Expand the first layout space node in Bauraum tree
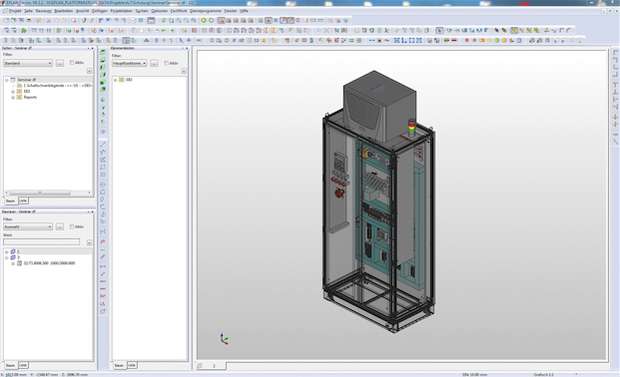Viewport: 620px width, 377px height. click(7, 252)
